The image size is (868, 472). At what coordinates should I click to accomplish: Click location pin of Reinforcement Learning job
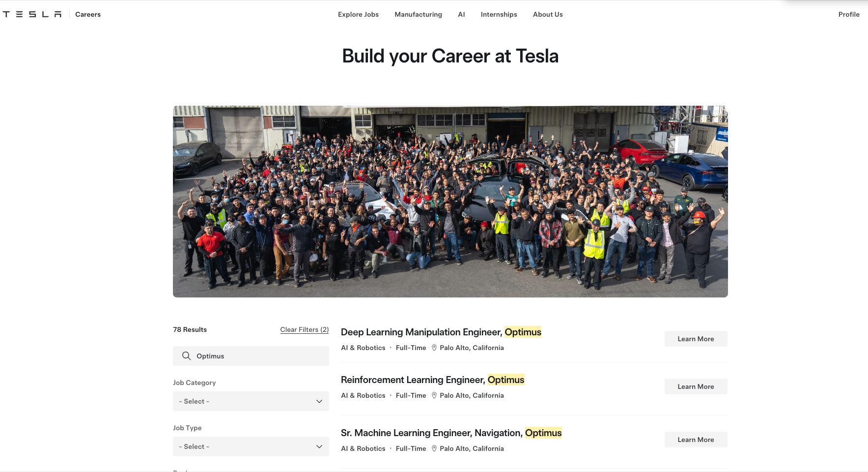coord(434,395)
